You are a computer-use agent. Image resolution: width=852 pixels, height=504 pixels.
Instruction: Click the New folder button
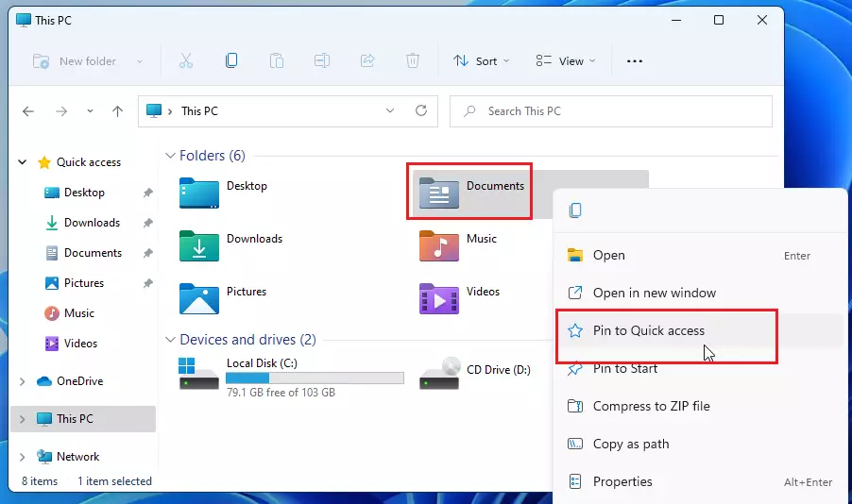click(x=75, y=61)
